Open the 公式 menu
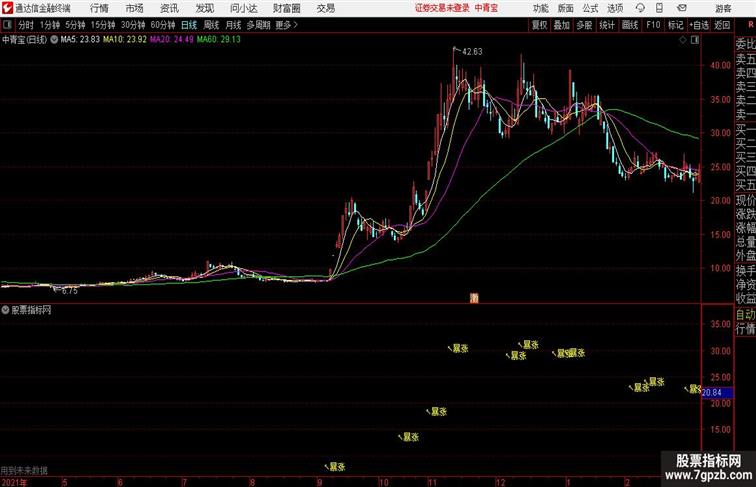 point(590,8)
